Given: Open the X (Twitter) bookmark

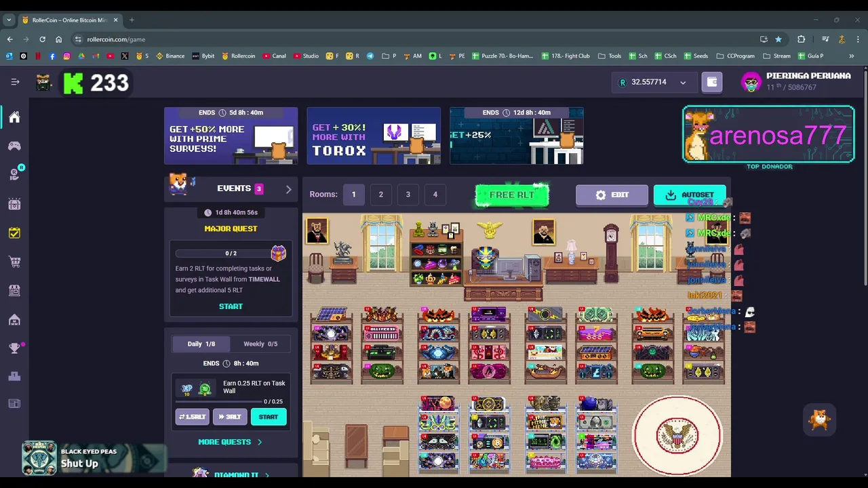Looking at the screenshot, I should pyautogui.click(x=124, y=56).
